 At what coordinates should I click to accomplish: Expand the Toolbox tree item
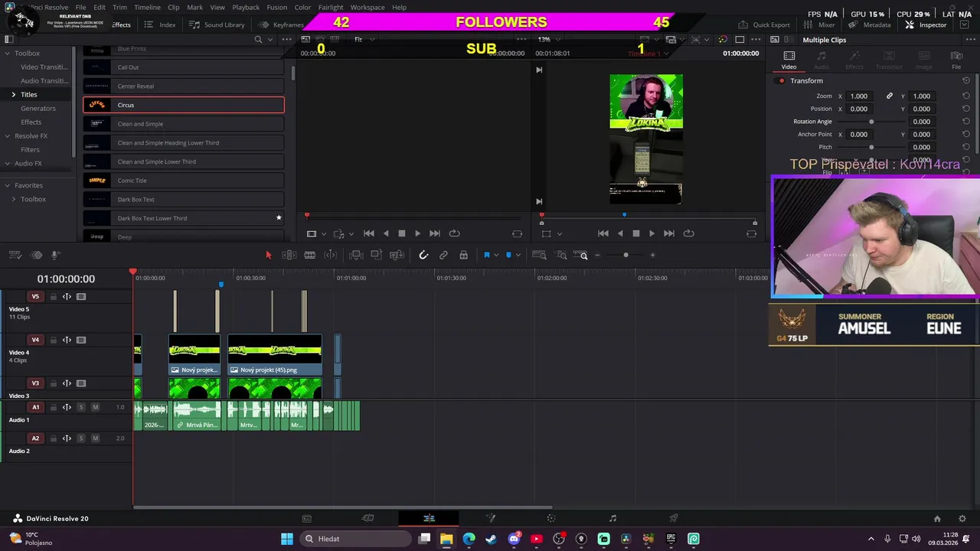7,53
